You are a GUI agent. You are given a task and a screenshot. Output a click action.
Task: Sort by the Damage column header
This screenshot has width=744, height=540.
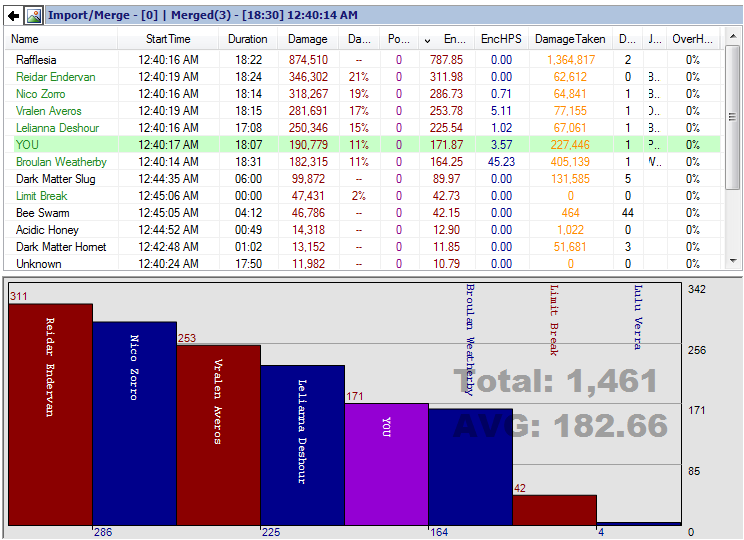(308, 39)
